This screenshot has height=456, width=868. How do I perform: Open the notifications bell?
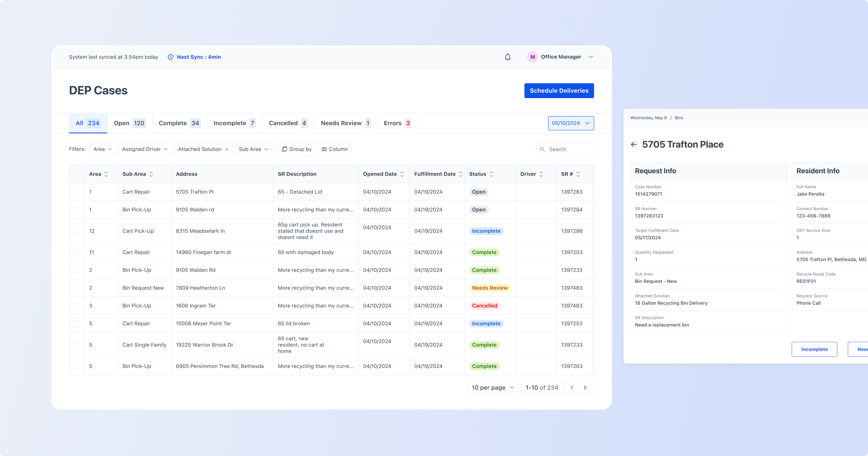click(508, 57)
